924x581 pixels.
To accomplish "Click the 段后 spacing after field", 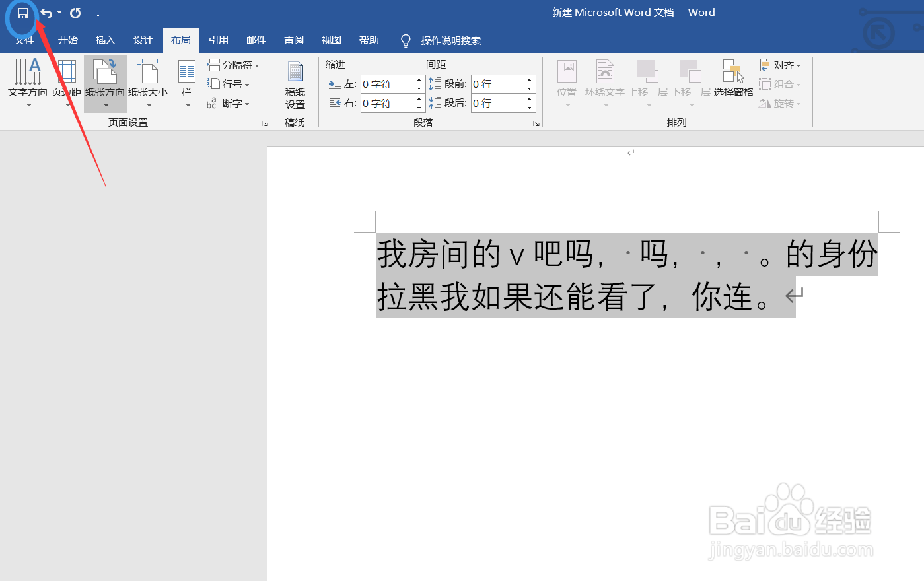I will [x=498, y=104].
